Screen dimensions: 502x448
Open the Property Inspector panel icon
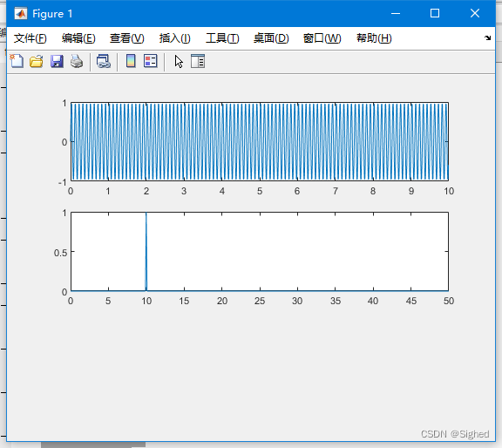(198, 61)
